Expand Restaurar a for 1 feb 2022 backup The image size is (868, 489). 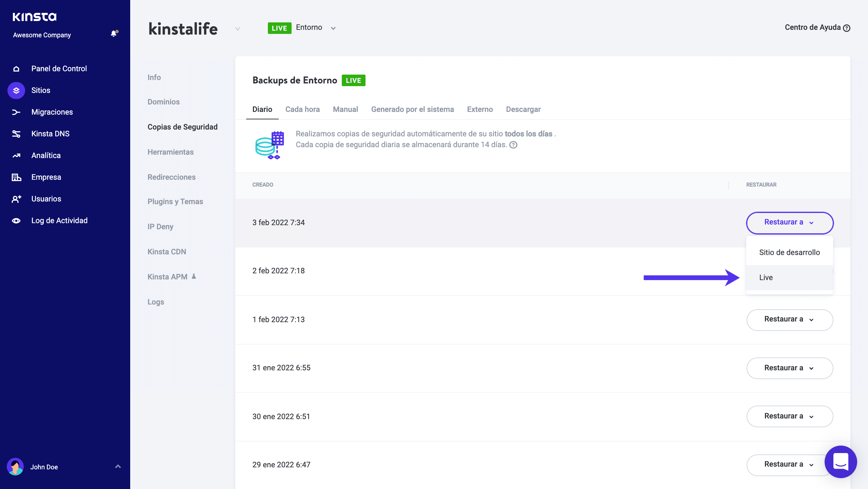[790, 320]
